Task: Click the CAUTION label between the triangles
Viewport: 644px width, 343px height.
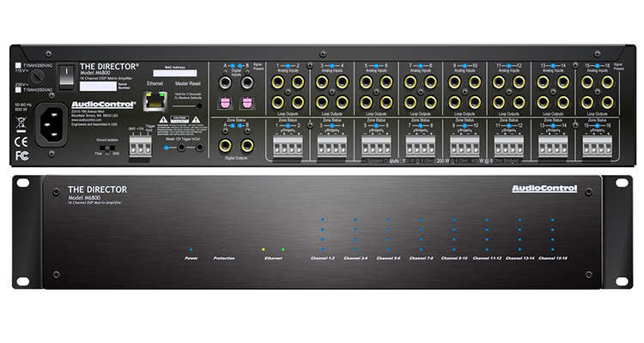Action: pyautogui.click(x=179, y=119)
